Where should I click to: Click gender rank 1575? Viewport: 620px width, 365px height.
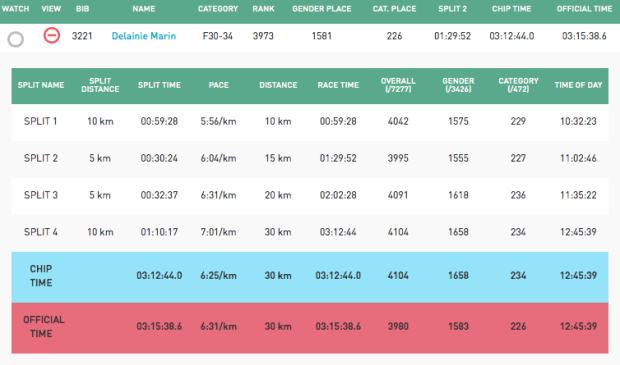coord(458,121)
